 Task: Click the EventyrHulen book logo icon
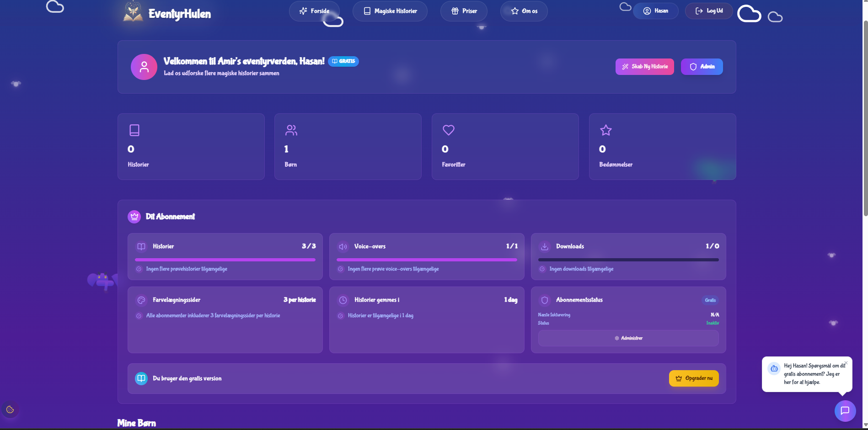click(x=133, y=12)
